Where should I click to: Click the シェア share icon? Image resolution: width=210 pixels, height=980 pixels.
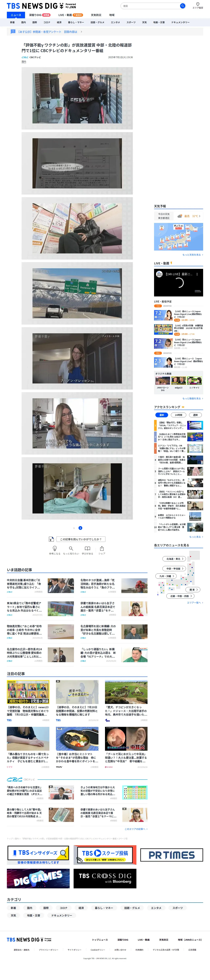(x=102, y=548)
